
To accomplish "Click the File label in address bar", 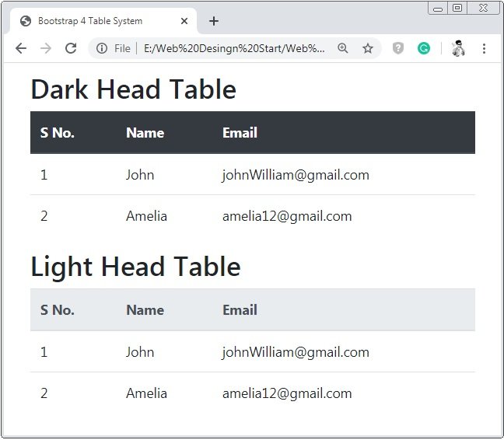I will tap(122, 48).
